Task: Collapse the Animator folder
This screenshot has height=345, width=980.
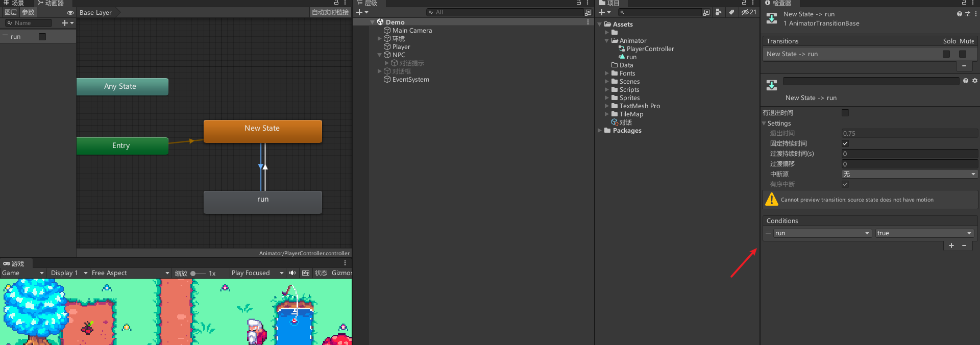Action: (607, 41)
